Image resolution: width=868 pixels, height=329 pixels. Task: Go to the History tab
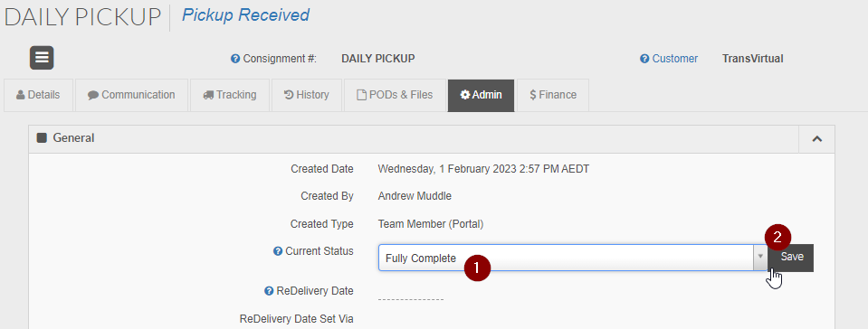[307, 95]
